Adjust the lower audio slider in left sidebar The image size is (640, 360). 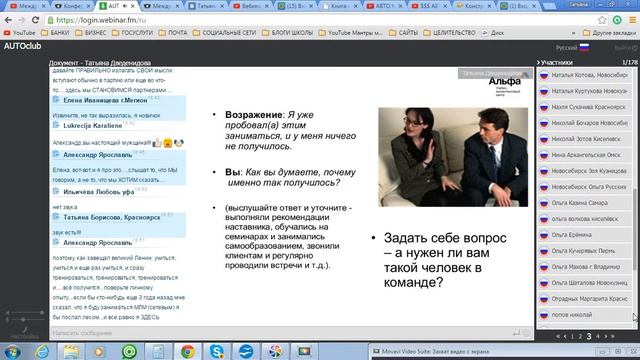click(x=24, y=320)
